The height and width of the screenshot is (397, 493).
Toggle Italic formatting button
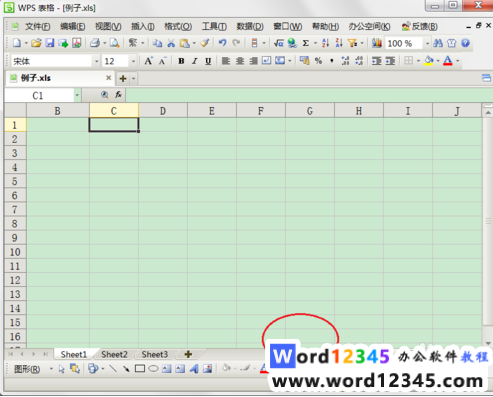click(x=195, y=61)
